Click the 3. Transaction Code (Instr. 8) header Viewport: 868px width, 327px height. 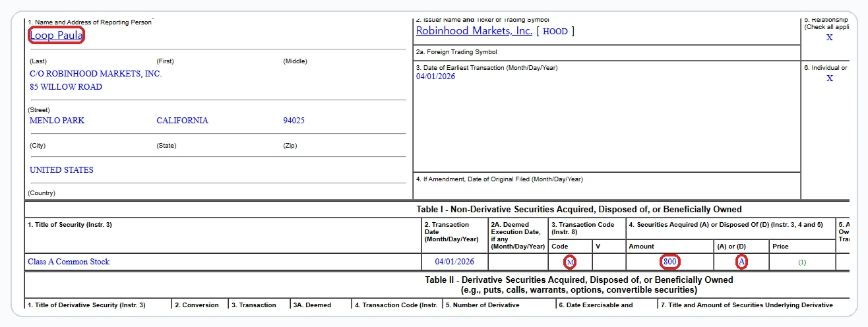582,228
